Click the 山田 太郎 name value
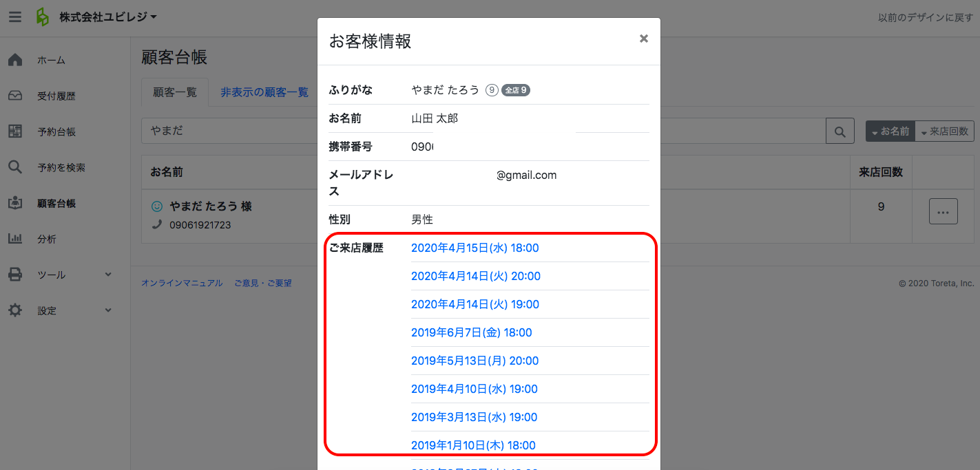This screenshot has height=470, width=980. click(x=435, y=118)
